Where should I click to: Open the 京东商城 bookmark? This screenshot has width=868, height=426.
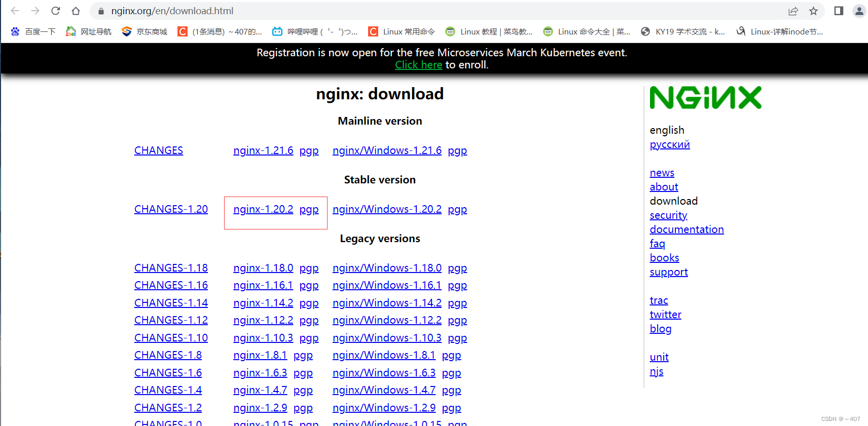[x=144, y=31]
